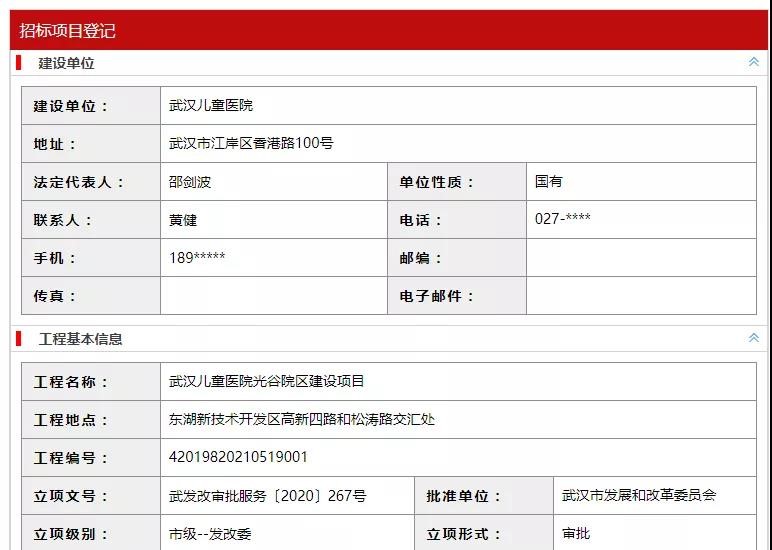Click the legal representative name 邵剑波
The height and width of the screenshot is (550, 772).
190,182
